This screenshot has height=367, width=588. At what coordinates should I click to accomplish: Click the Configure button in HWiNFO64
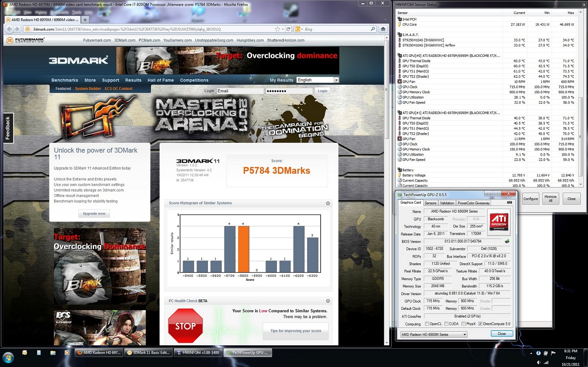[x=531, y=199]
